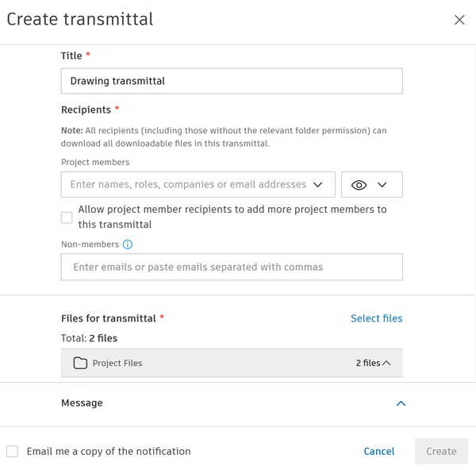
Task: Click the Non-members email input field
Action: pyautogui.click(x=231, y=268)
